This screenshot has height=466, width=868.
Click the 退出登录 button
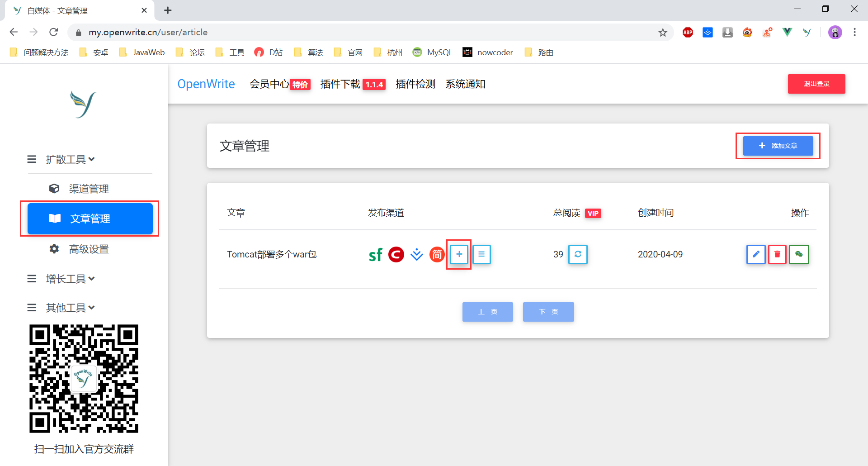[816, 84]
